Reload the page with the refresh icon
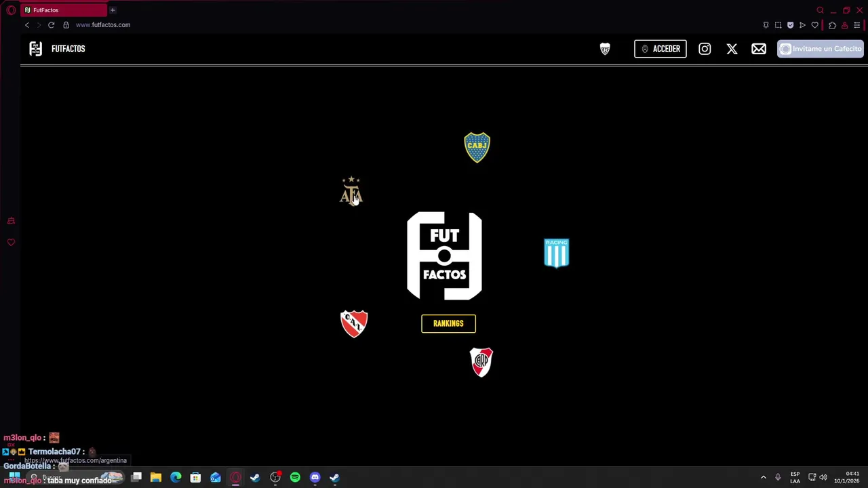The image size is (868, 488). click(x=51, y=25)
